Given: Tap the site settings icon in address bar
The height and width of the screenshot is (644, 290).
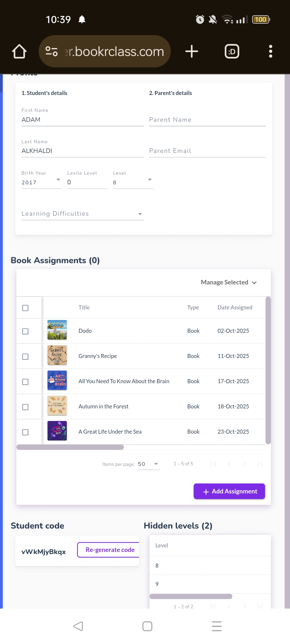Looking at the screenshot, I should tap(52, 51).
